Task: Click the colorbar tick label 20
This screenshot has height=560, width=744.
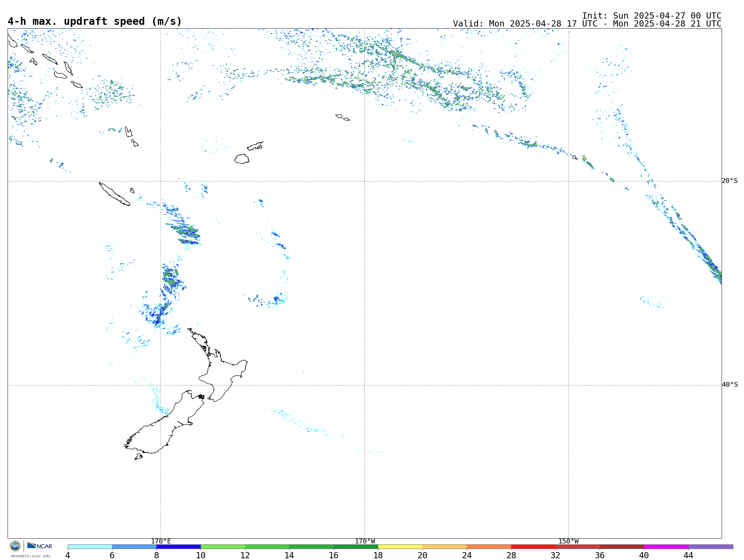Action: pyautogui.click(x=422, y=556)
